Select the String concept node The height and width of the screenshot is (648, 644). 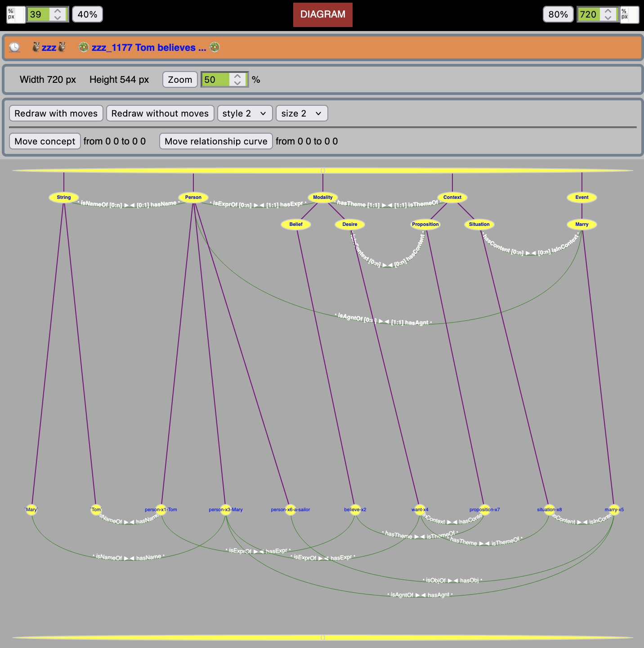[x=64, y=197]
